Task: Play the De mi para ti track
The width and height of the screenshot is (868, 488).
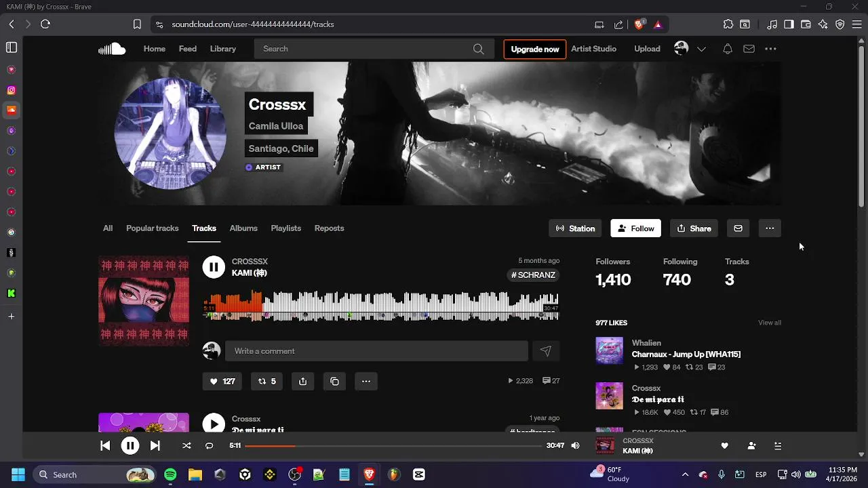Action: (x=214, y=424)
